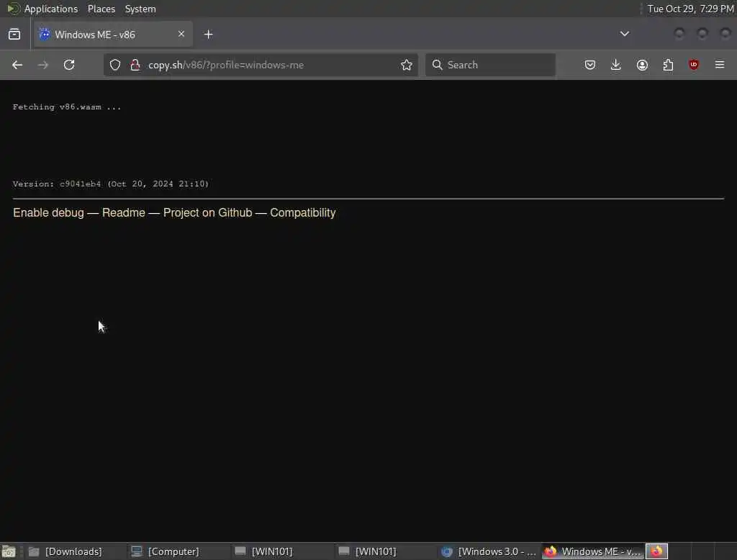Open the Downloads panel
Viewport: 737px width, 560px height.
tap(616, 65)
